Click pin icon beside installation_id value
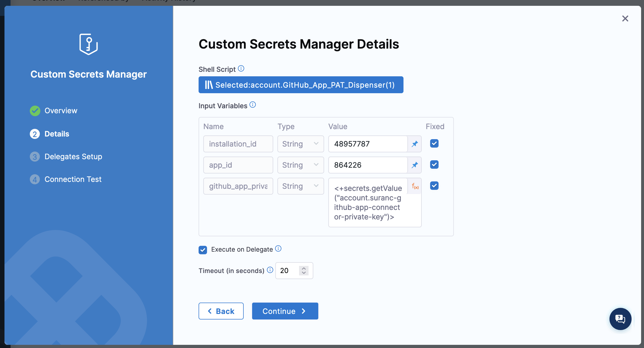This screenshot has width=644, height=348. 415,144
